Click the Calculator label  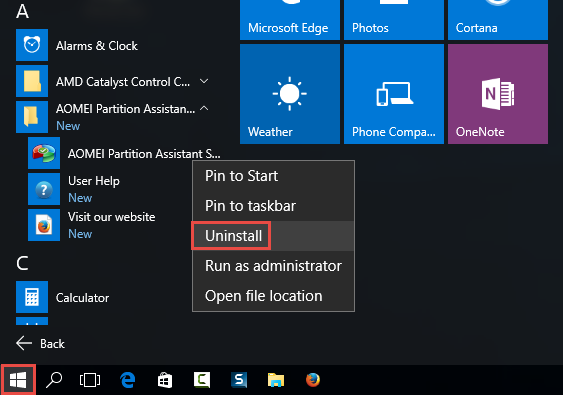pos(82,298)
